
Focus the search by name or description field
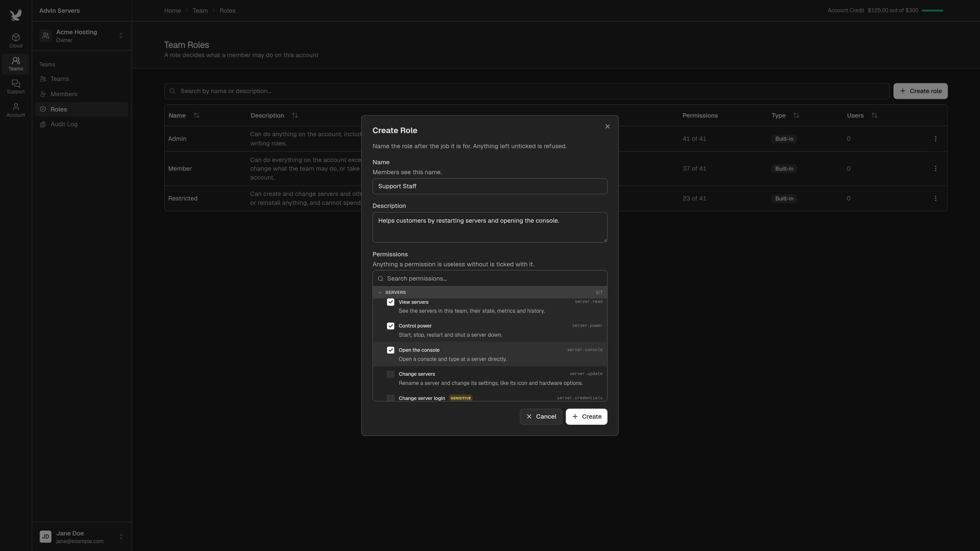click(x=527, y=91)
